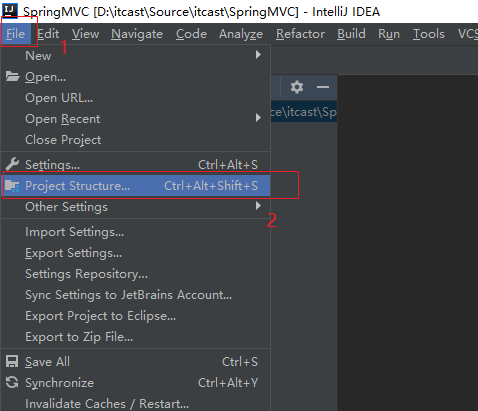Image resolution: width=478 pixels, height=411 pixels.
Task: Open the Navigate menu
Action: pyautogui.click(x=137, y=34)
